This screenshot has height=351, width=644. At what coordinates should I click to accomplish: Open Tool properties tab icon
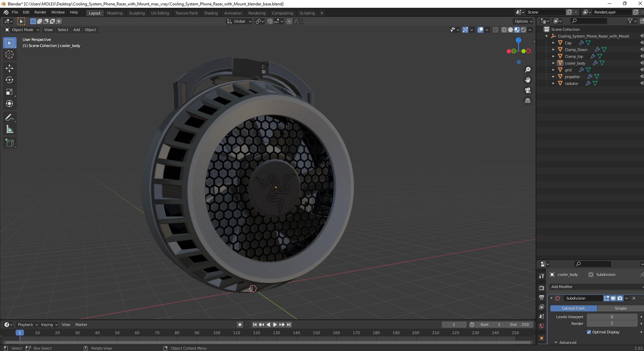tap(542, 276)
